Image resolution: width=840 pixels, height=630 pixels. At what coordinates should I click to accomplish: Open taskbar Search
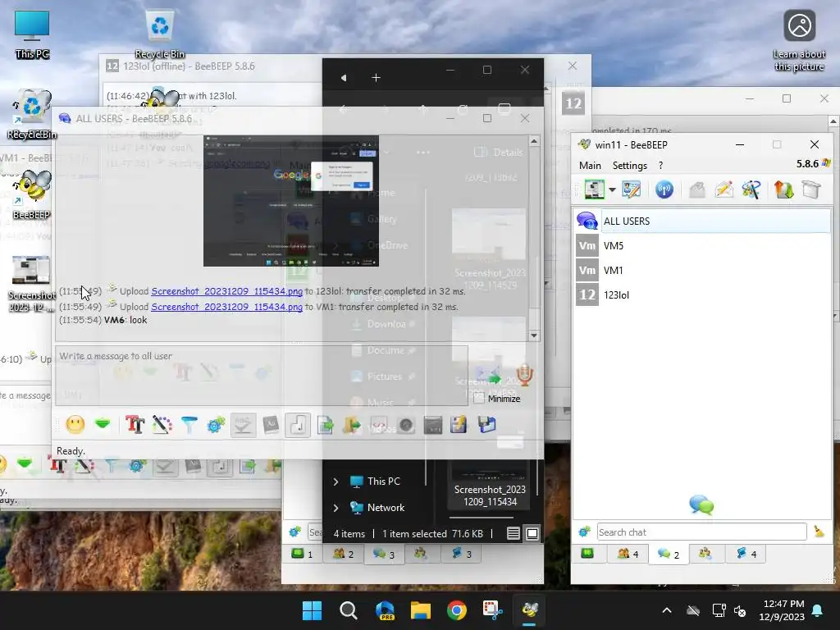[348, 610]
